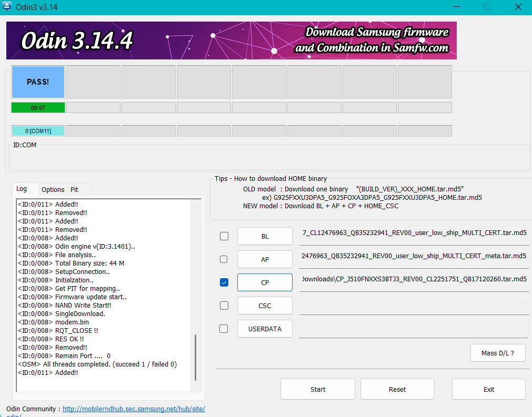Click the Mass D/L ? button
532x417 pixels.
pyautogui.click(x=498, y=353)
